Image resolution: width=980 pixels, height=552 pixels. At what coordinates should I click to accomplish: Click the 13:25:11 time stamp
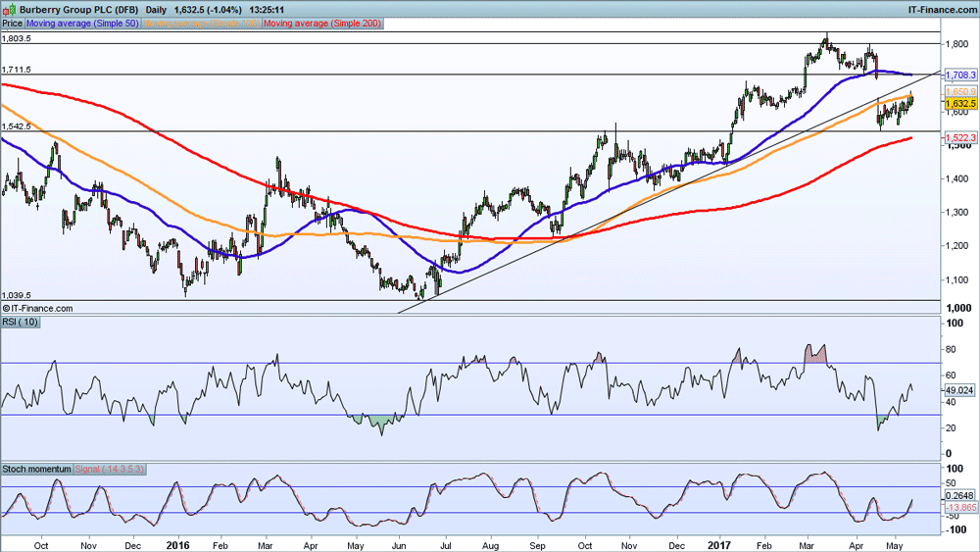pos(267,10)
